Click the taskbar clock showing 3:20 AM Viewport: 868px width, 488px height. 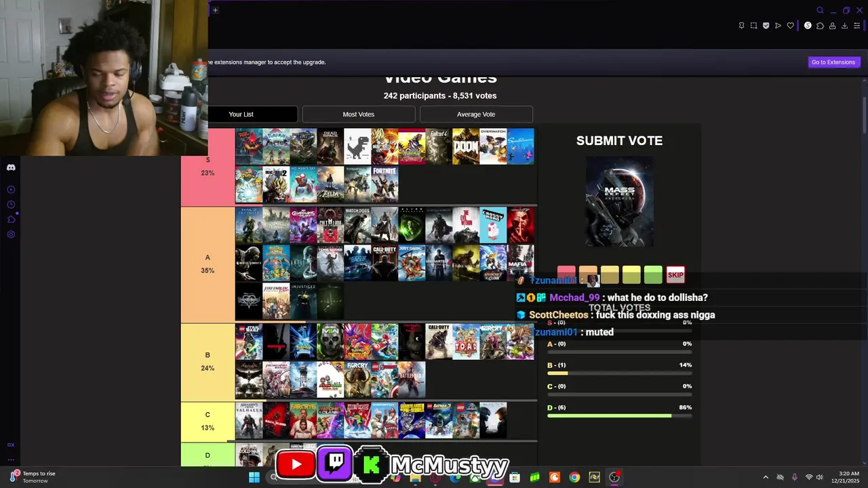coord(849,477)
